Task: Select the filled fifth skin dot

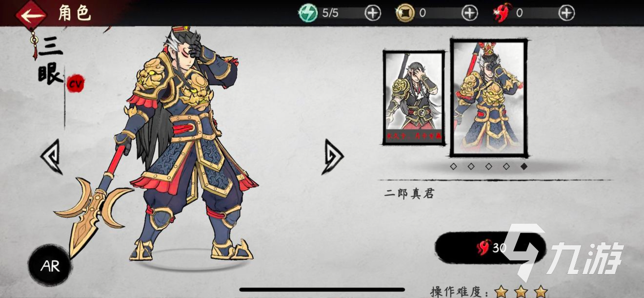Action: pos(524,167)
